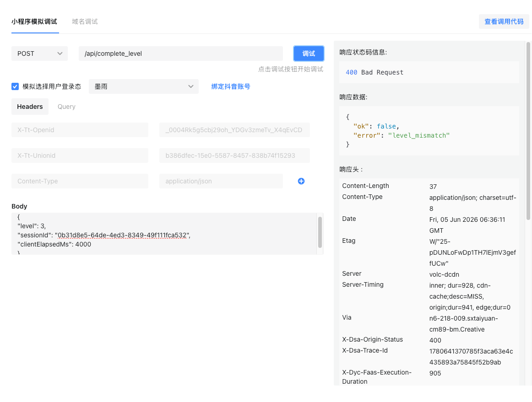
Task: Click the 绑定抖音账号 link
Action: click(231, 86)
